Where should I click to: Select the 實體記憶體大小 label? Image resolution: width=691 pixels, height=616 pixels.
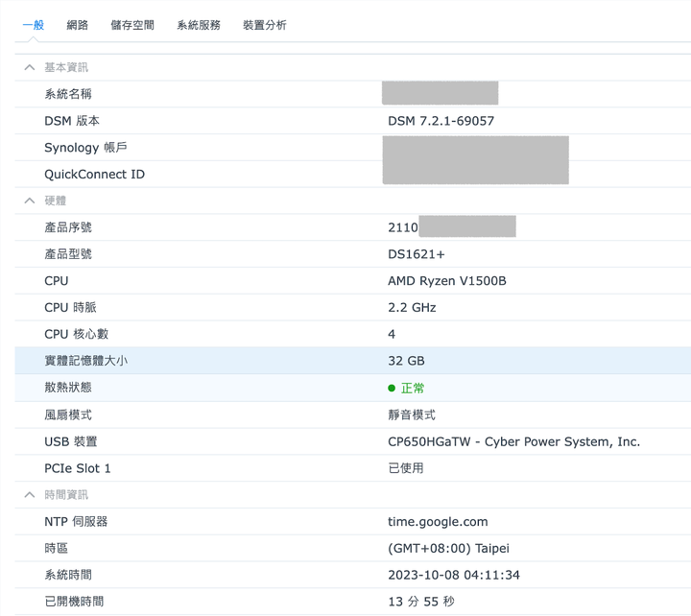pyautogui.click(x=86, y=361)
